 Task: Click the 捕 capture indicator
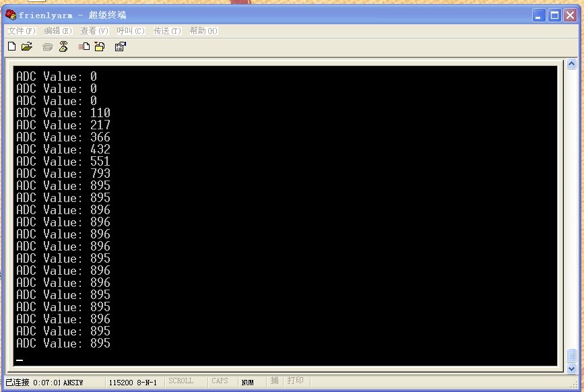(x=274, y=381)
